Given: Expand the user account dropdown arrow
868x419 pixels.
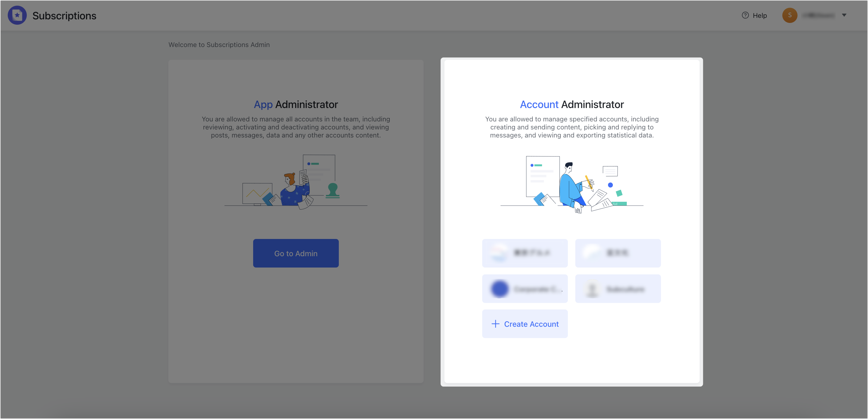Looking at the screenshot, I should (845, 15).
